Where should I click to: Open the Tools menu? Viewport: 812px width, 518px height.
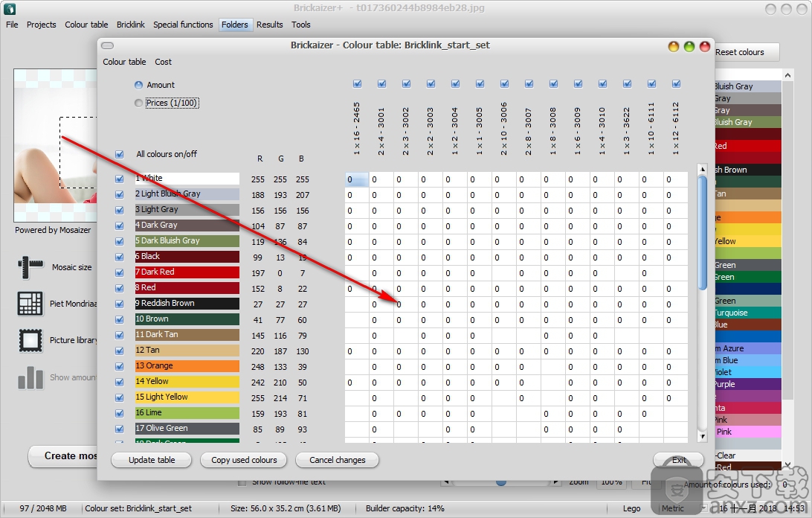point(301,25)
